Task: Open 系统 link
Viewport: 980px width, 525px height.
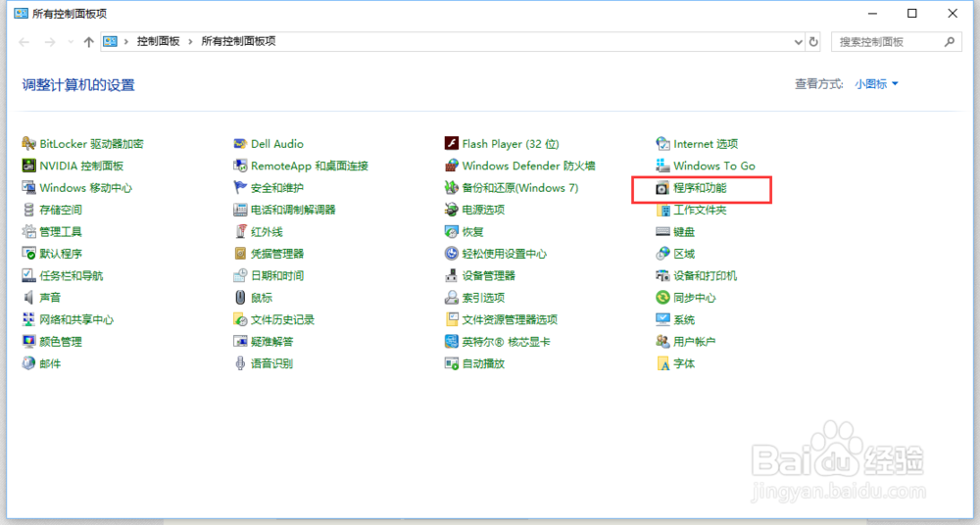Action: coord(684,319)
